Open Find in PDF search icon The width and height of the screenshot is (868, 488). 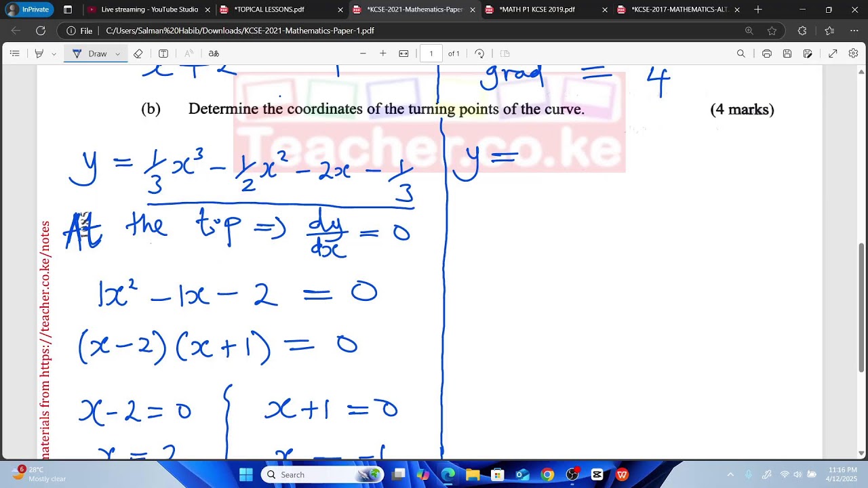pyautogui.click(x=741, y=54)
